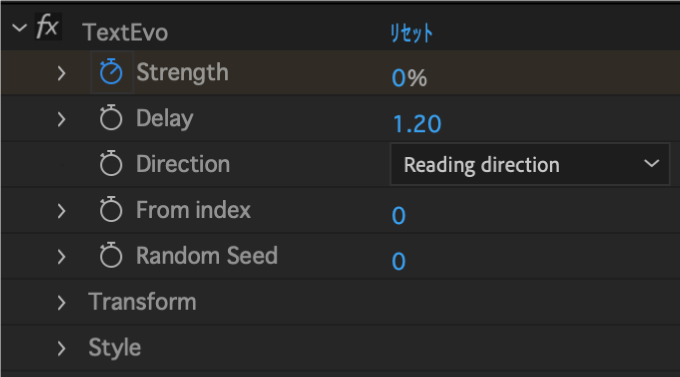Expand the Random Seed property

click(62, 257)
